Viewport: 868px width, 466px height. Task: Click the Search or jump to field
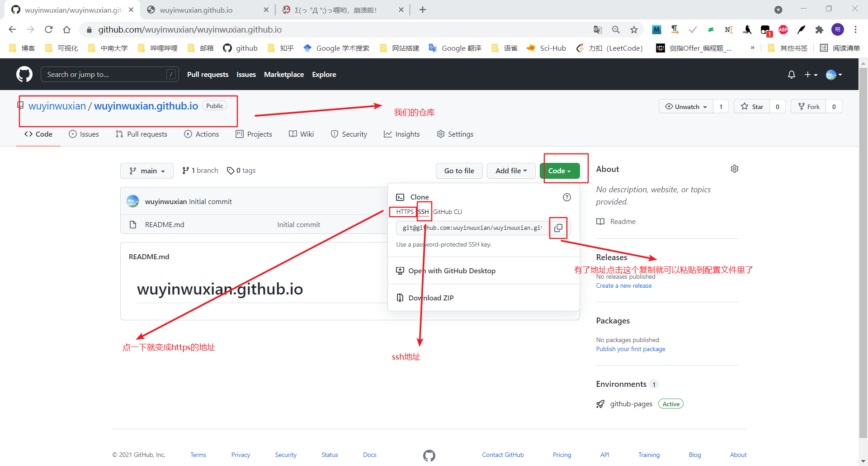pos(110,74)
